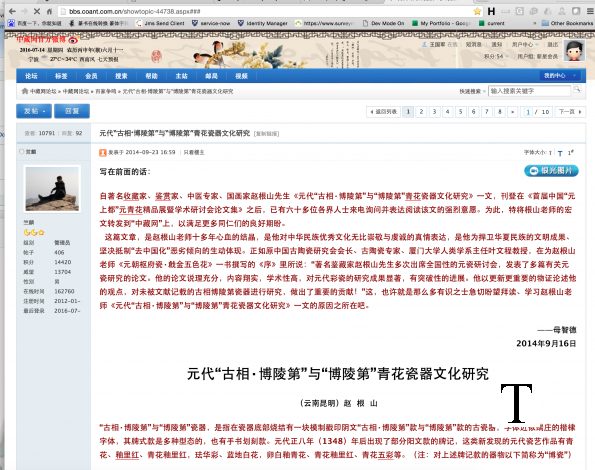The height and width of the screenshot is (470, 595).
Task: Click the breadcrumb home icon
Action: (x=25, y=91)
